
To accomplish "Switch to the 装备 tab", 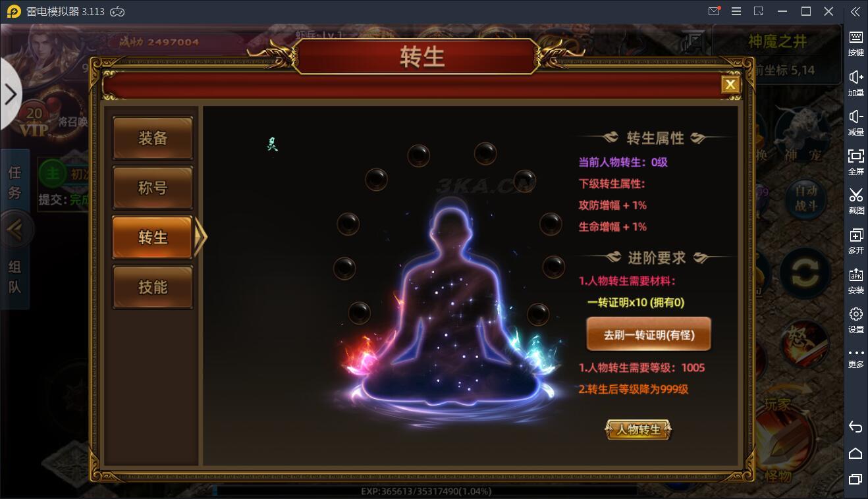I will [x=153, y=138].
